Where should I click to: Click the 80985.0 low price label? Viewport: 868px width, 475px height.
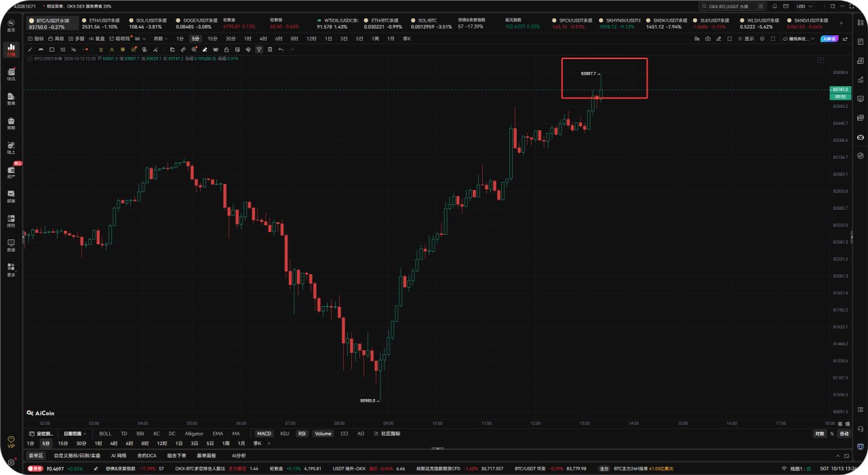369,400
